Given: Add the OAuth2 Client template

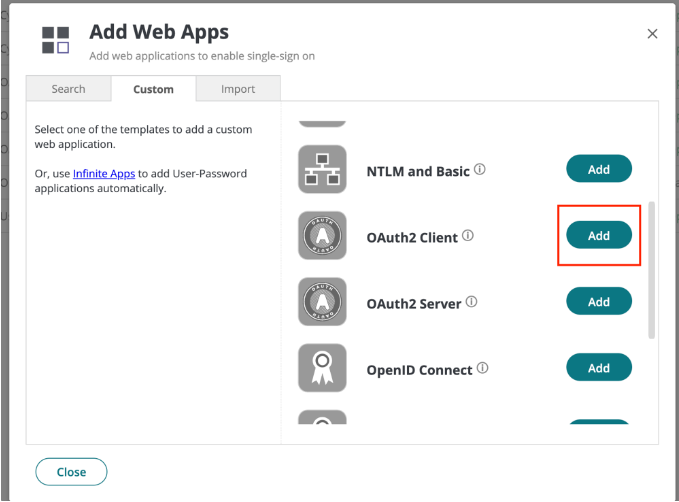Looking at the screenshot, I should (x=599, y=235).
